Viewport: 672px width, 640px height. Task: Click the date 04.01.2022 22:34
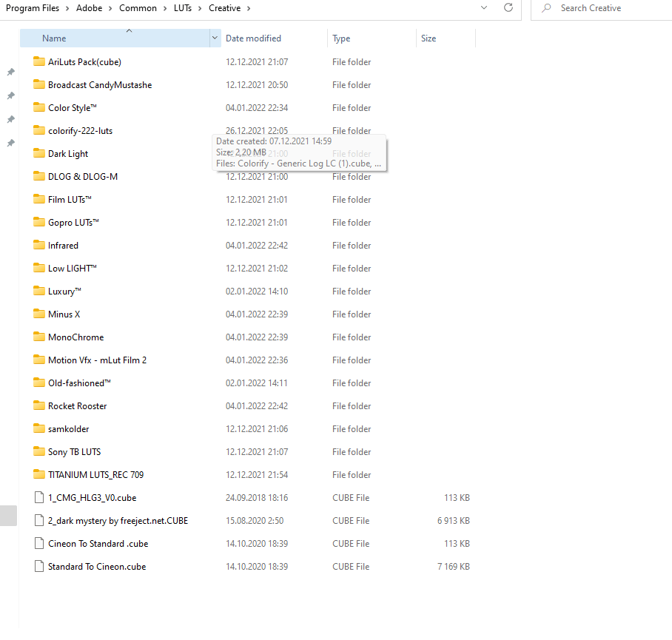coord(257,107)
